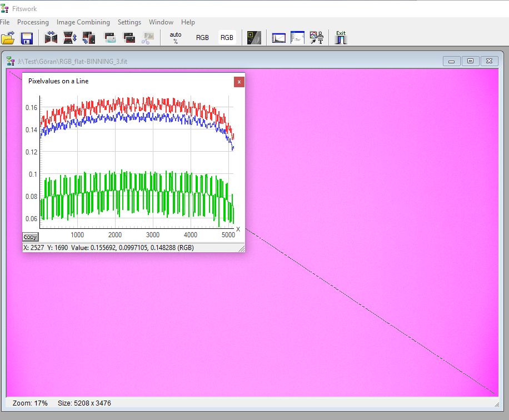Click the save floppy disk icon

(27, 38)
